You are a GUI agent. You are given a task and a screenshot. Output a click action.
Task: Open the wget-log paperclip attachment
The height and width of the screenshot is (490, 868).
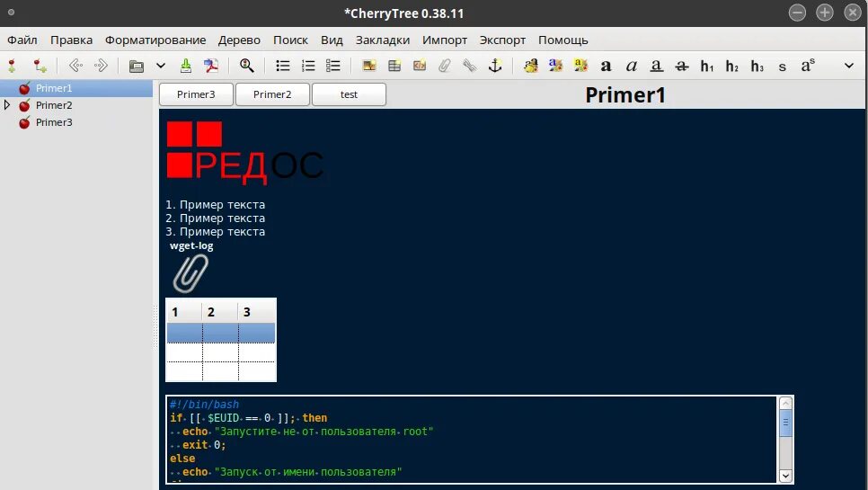[x=190, y=273]
